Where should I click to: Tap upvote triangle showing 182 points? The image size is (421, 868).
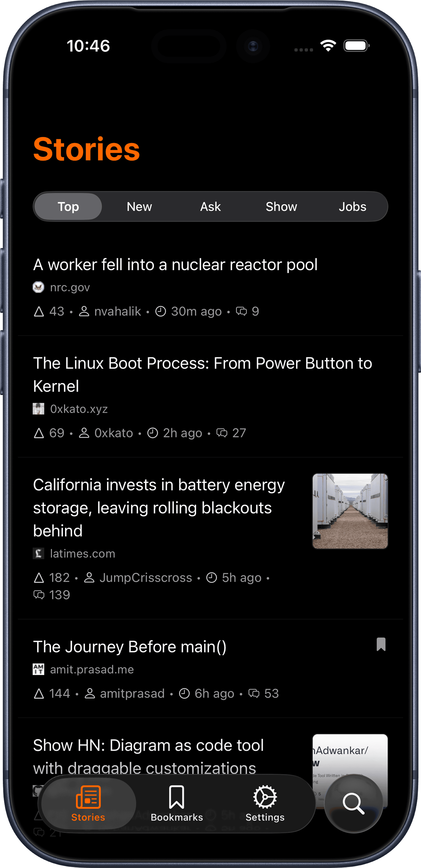tap(39, 578)
